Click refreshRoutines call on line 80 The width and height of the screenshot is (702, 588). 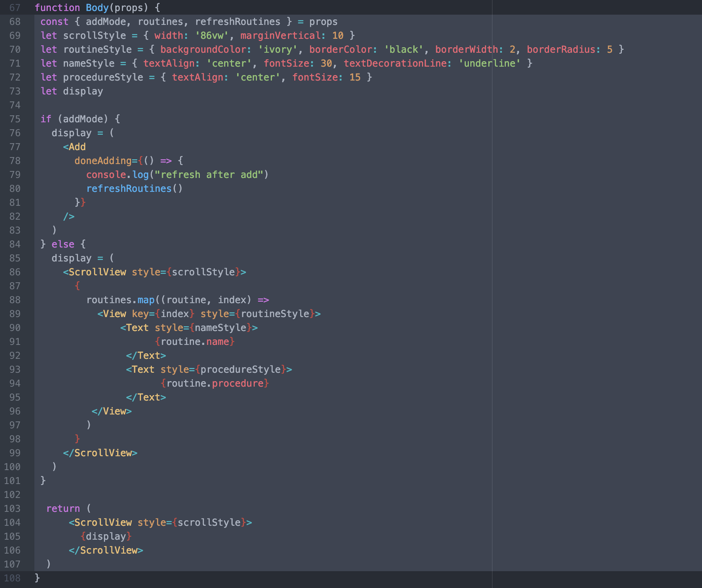click(x=129, y=189)
